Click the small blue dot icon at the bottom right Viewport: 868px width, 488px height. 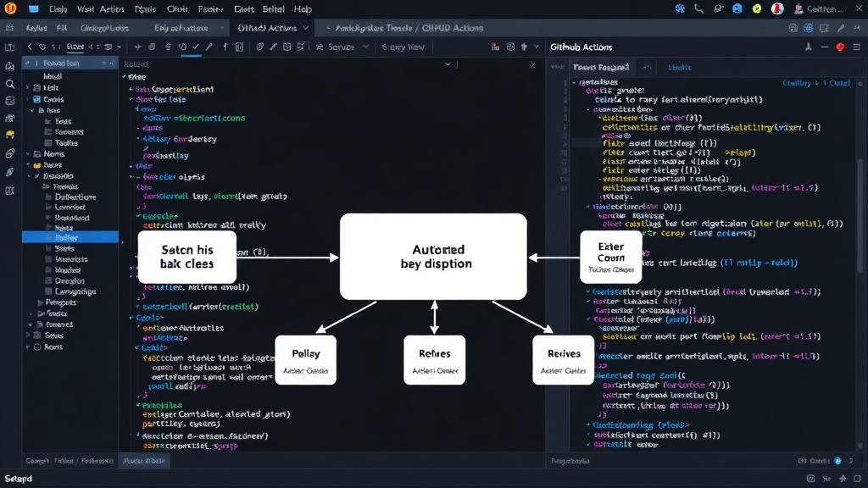tap(837, 460)
